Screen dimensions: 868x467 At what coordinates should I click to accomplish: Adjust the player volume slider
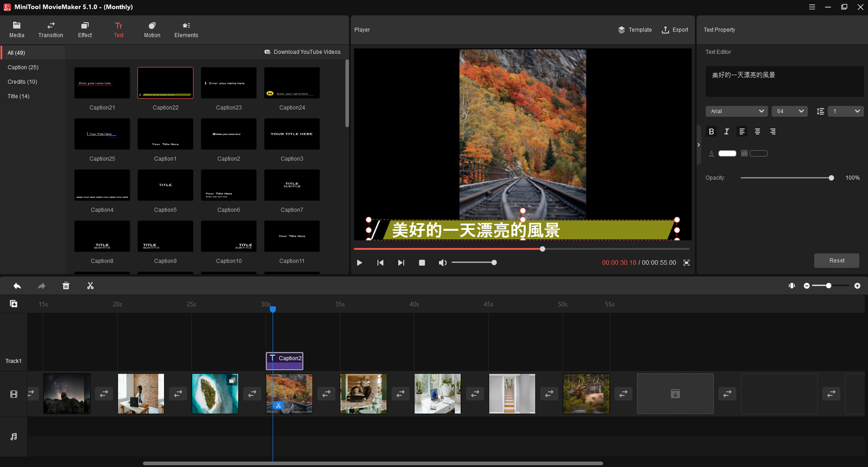(473, 263)
